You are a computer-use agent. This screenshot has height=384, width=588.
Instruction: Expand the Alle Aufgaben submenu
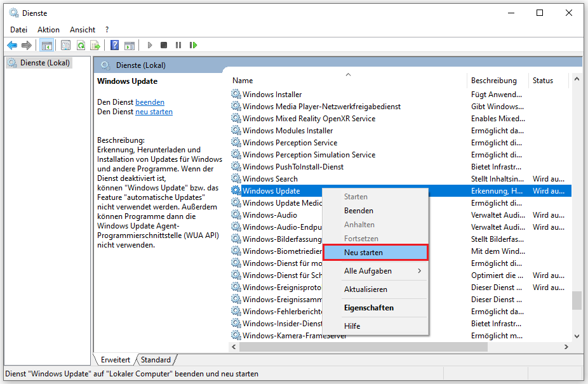point(375,271)
